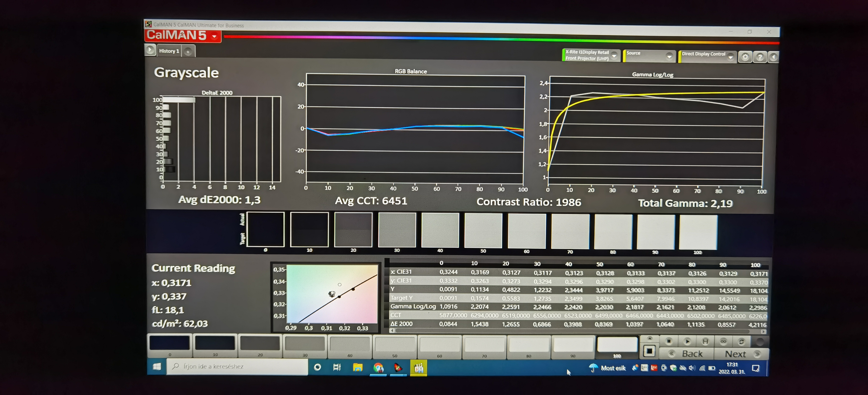This screenshot has height=395, width=868.
Task: Click the Stop measurement icon
Action: click(669, 341)
